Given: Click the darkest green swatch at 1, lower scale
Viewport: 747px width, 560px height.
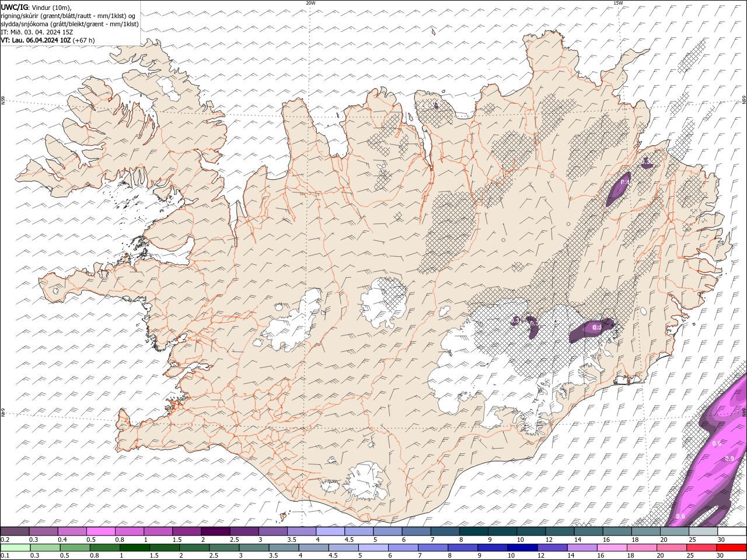Looking at the screenshot, I should click(x=134, y=548).
